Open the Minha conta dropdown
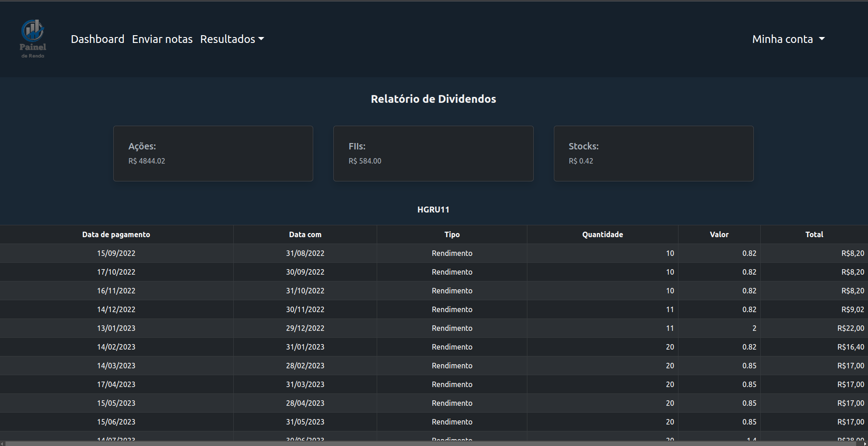868x446 pixels. click(788, 39)
